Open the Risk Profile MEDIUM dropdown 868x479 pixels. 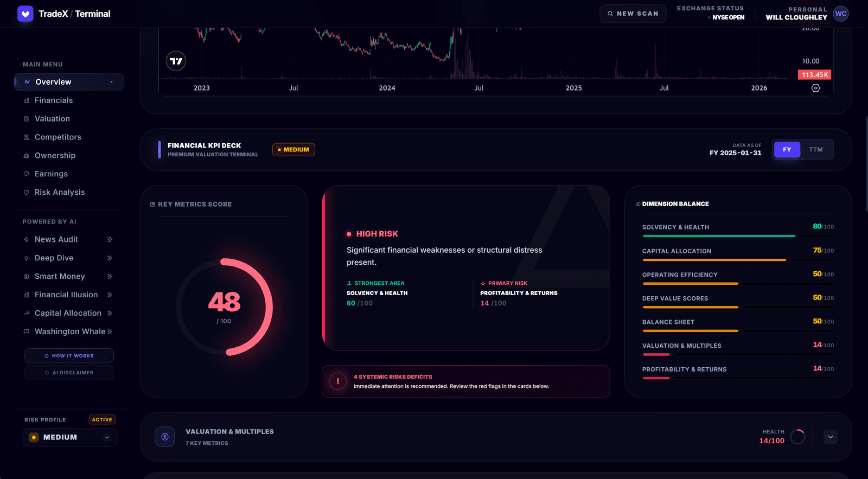click(x=70, y=437)
